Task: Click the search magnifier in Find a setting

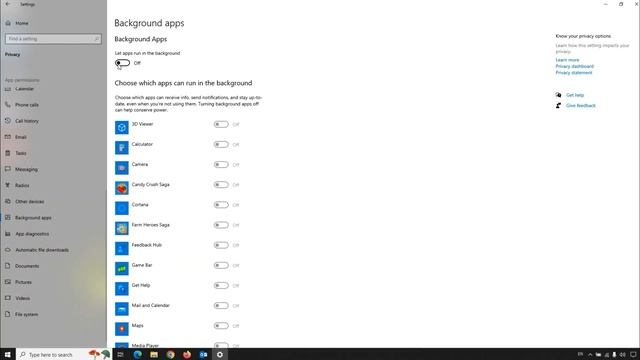Action: pyautogui.click(x=96, y=39)
